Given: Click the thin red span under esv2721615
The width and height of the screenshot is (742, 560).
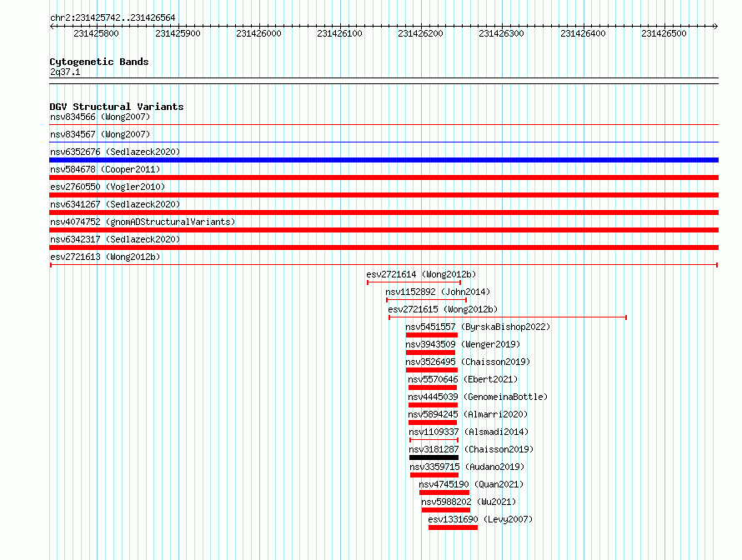Looking at the screenshot, I should [508, 317].
